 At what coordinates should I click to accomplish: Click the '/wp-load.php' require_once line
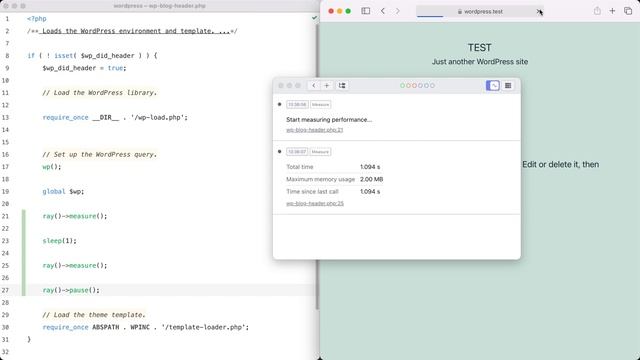(115, 118)
